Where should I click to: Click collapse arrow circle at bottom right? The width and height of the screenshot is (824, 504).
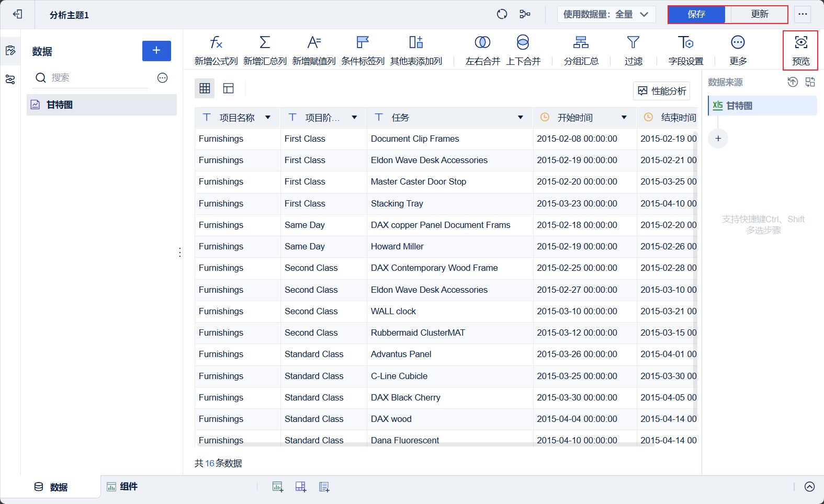coord(809,487)
